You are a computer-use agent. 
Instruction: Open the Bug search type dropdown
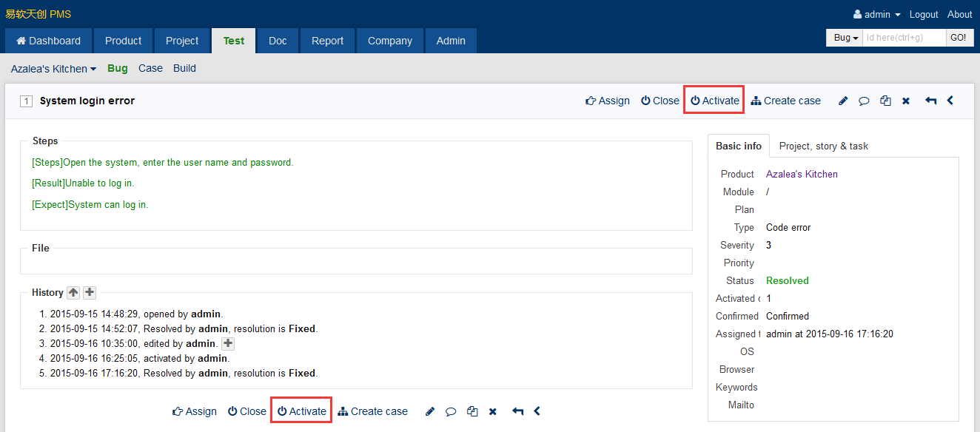[845, 38]
